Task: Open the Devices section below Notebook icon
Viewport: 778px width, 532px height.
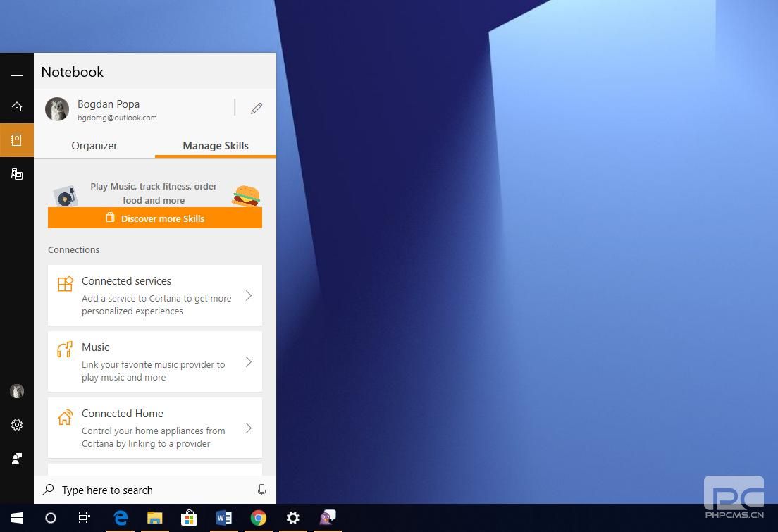Action: click(x=17, y=173)
